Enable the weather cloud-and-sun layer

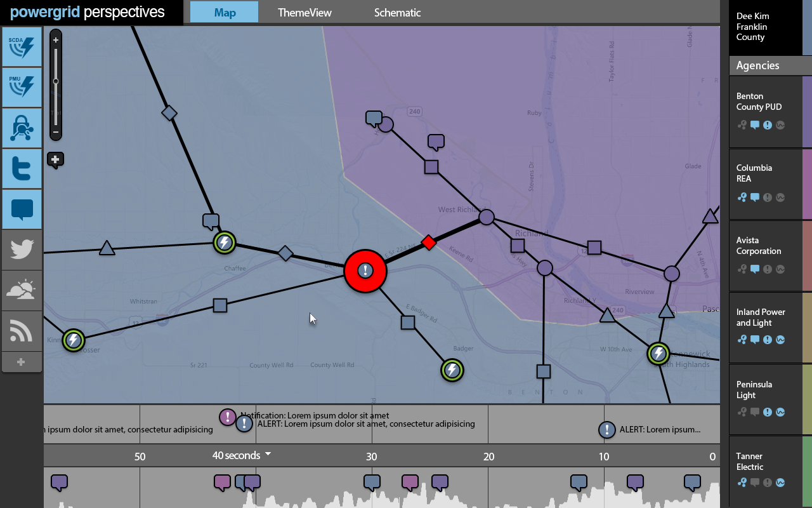pos(22,290)
